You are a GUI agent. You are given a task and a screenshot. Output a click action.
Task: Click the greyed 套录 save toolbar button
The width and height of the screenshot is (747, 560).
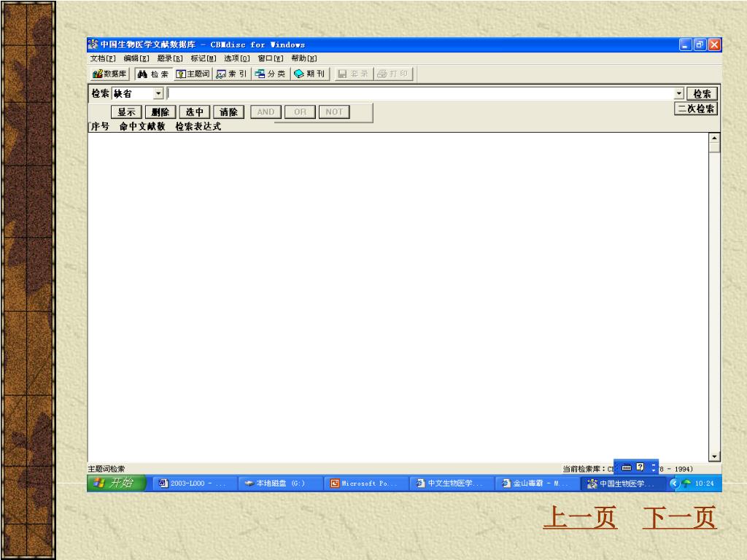tap(353, 74)
